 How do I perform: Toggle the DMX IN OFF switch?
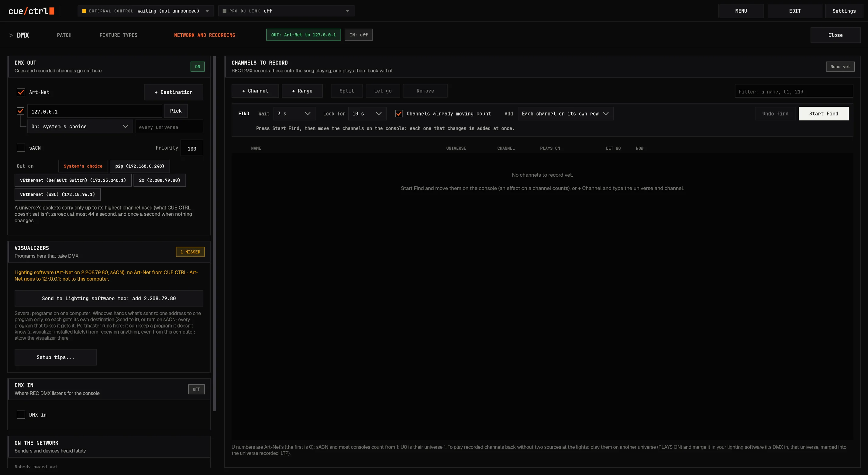(196, 389)
